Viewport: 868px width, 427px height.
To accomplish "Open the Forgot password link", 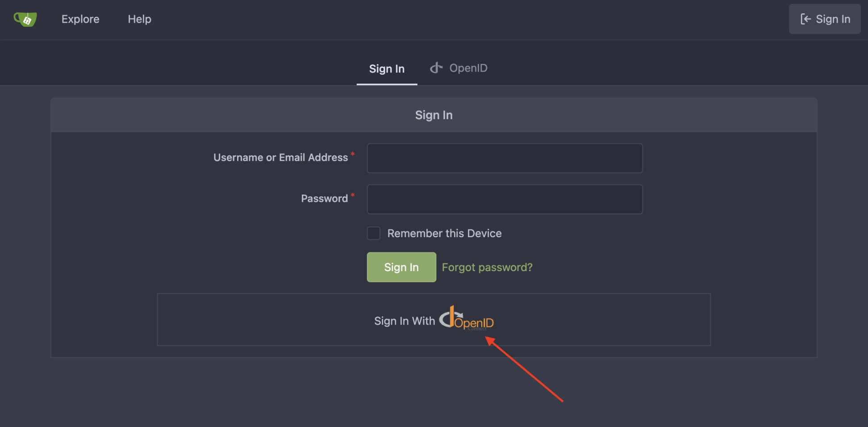I will point(487,267).
